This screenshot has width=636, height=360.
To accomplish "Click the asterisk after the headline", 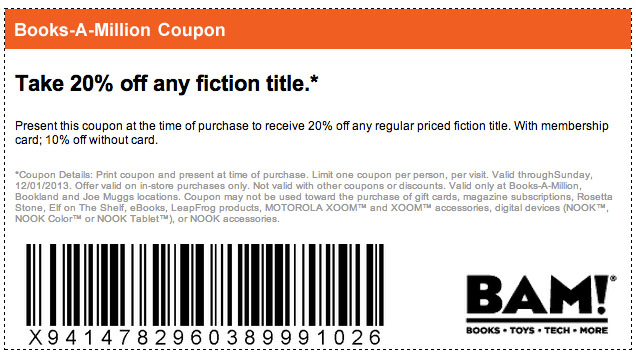I will coord(314,79).
